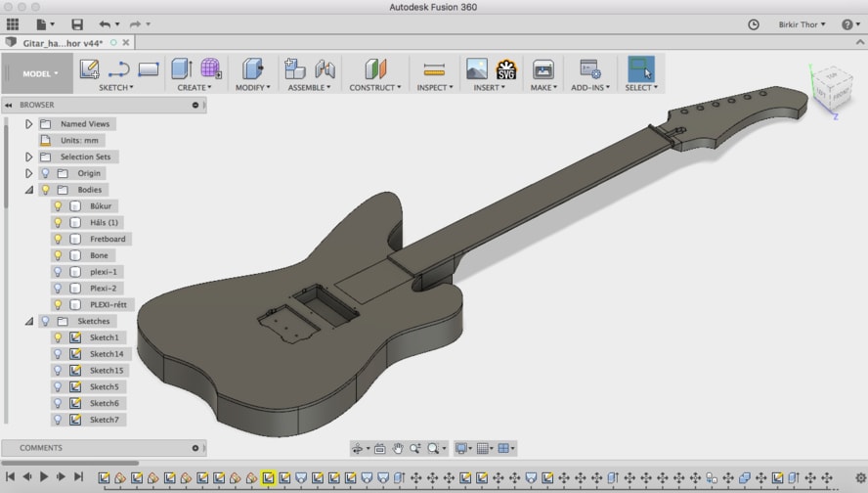Open the data panel grid icon
The height and width of the screenshot is (493, 868).
tap(13, 24)
